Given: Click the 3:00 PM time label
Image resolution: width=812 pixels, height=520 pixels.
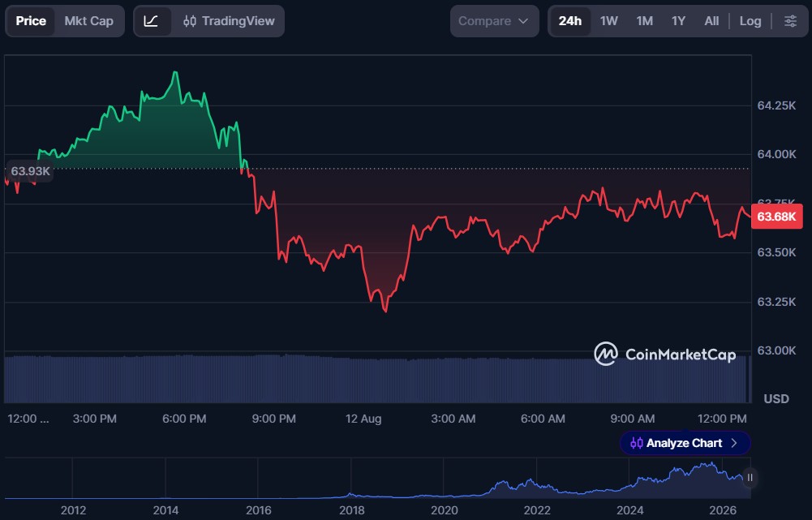Looking at the screenshot, I should tap(94, 419).
